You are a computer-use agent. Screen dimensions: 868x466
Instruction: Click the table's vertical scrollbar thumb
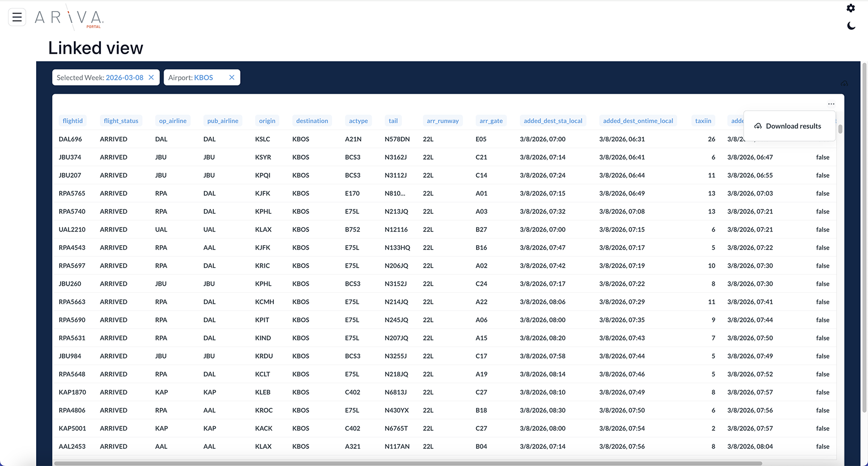pos(840,129)
